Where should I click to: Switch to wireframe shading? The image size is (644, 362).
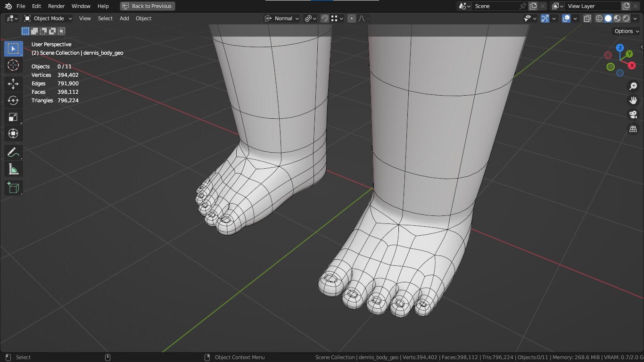pyautogui.click(x=599, y=18)
